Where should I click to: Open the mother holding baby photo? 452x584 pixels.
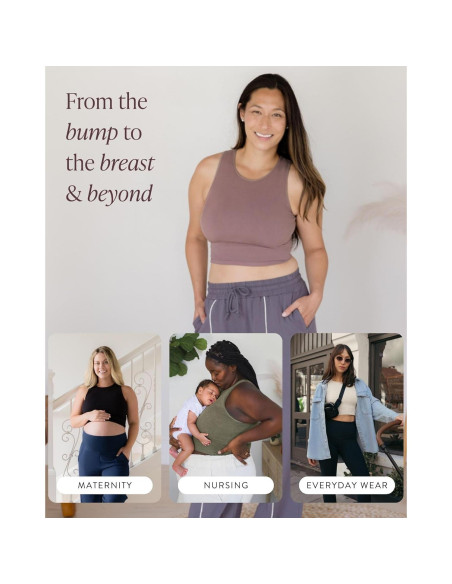coord(226,418)
